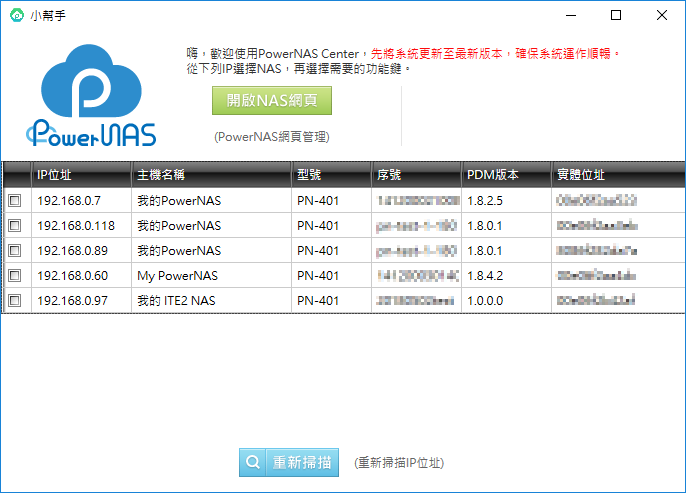This screenshot has width=686, height=493.
Task: Close the 小幫手 window
Action: 662,15
